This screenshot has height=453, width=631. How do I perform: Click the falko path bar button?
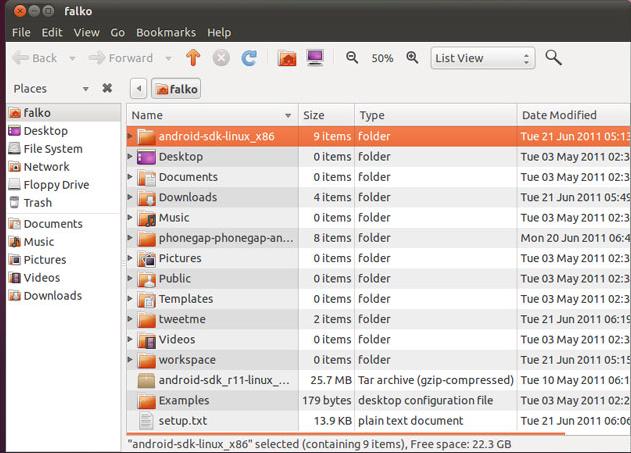click(177, 89)
